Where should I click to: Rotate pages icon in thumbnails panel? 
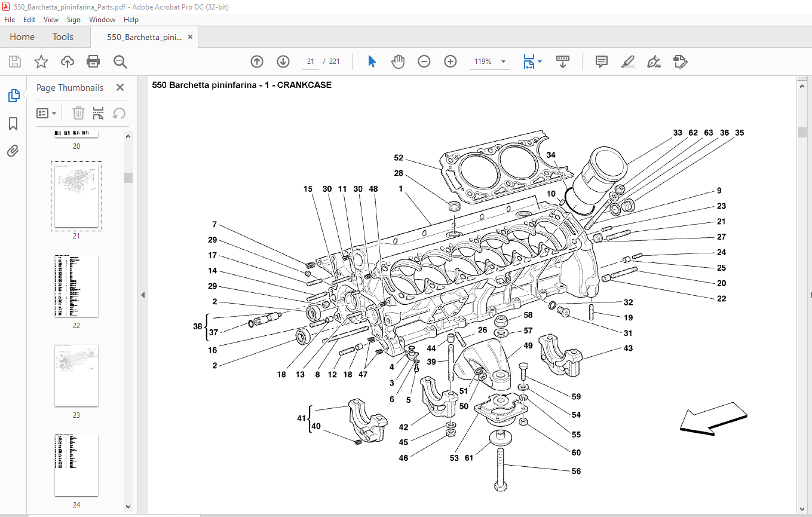[119, 113]
